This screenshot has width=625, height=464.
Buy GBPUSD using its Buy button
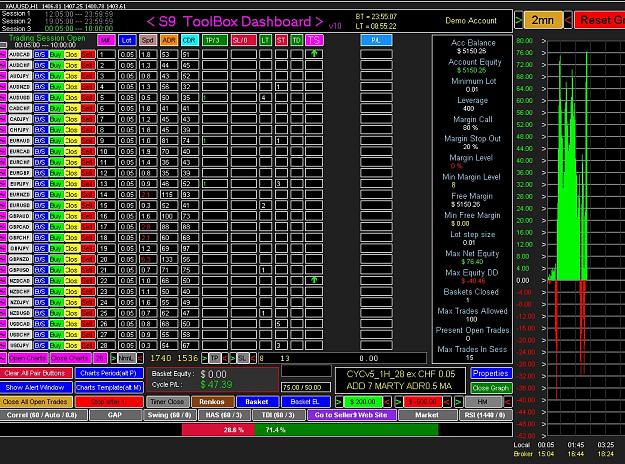coord(56,269)
